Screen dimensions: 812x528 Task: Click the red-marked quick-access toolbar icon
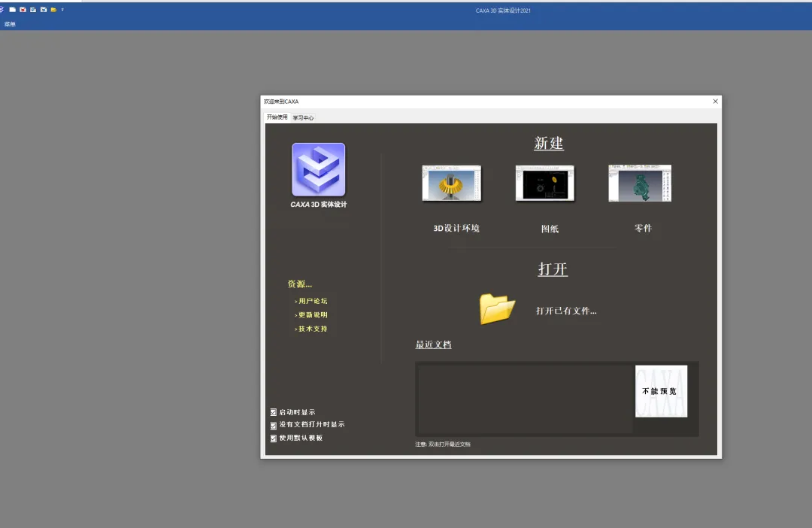(23, 9)
